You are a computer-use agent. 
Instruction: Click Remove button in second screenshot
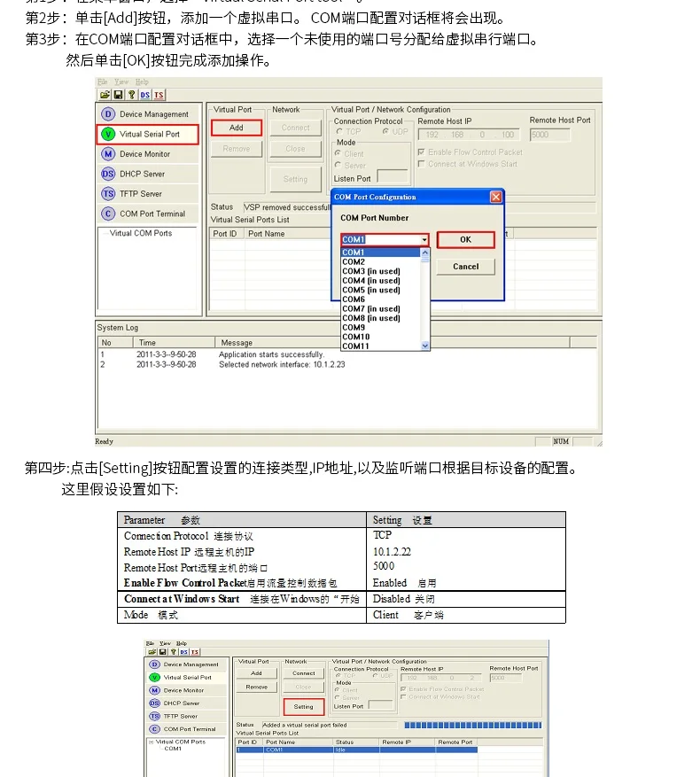(256, 687)
